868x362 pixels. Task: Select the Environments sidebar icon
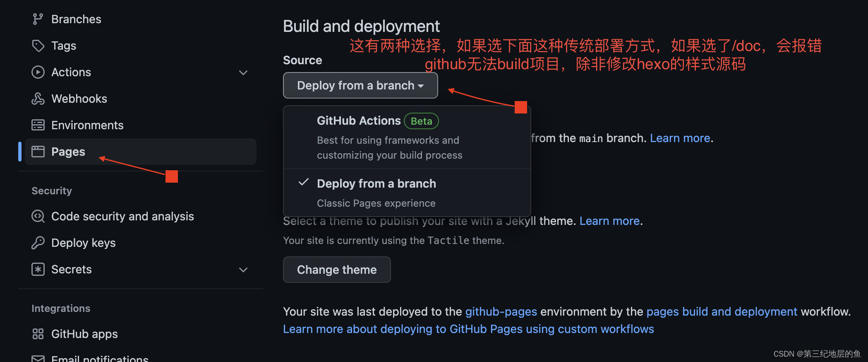pos(38,125)
